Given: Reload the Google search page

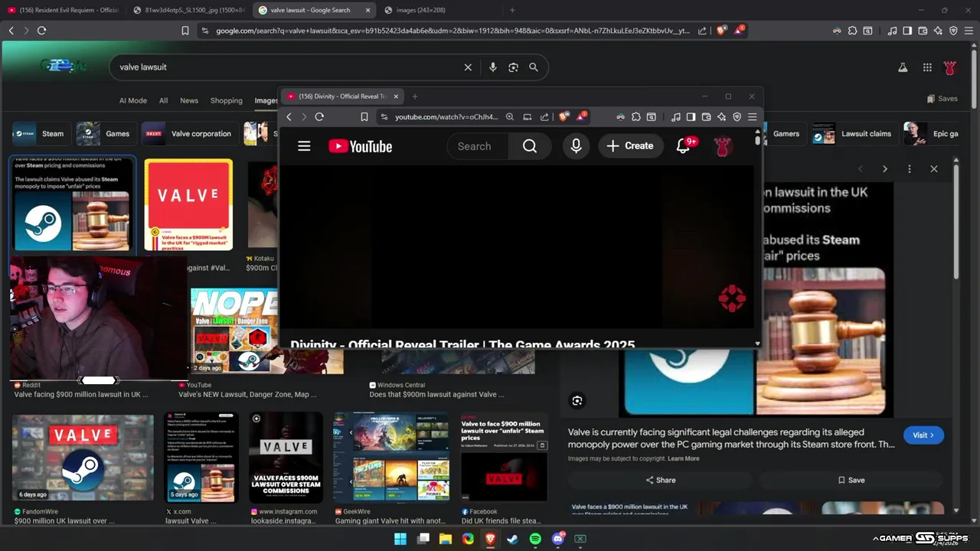Looking at the screenshot, I should point(41,31).
